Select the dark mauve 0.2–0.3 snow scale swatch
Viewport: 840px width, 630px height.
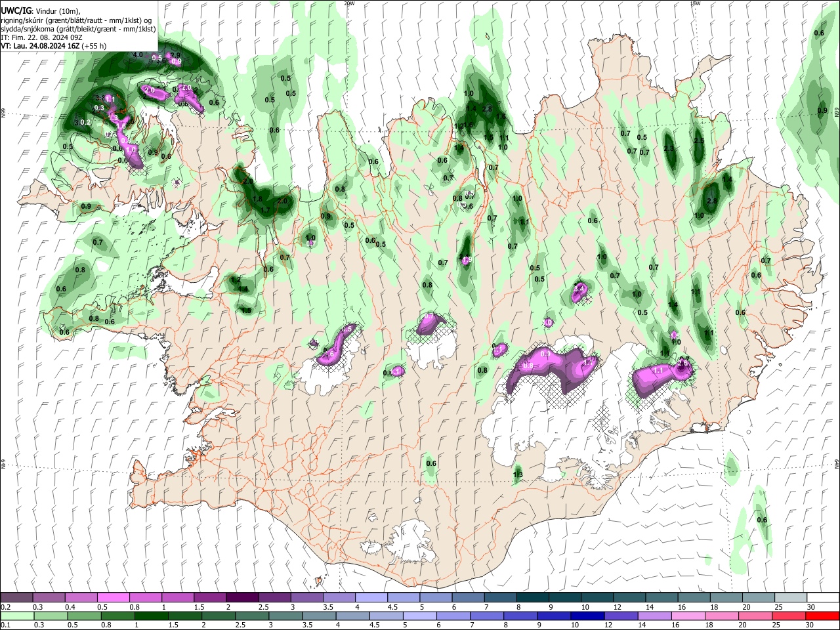point(16,598)
